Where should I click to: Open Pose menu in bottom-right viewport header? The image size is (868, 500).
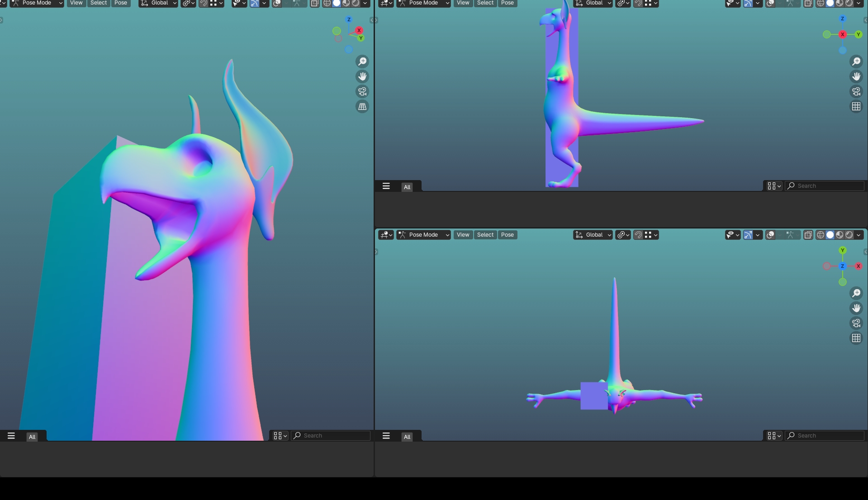[507, 235]
